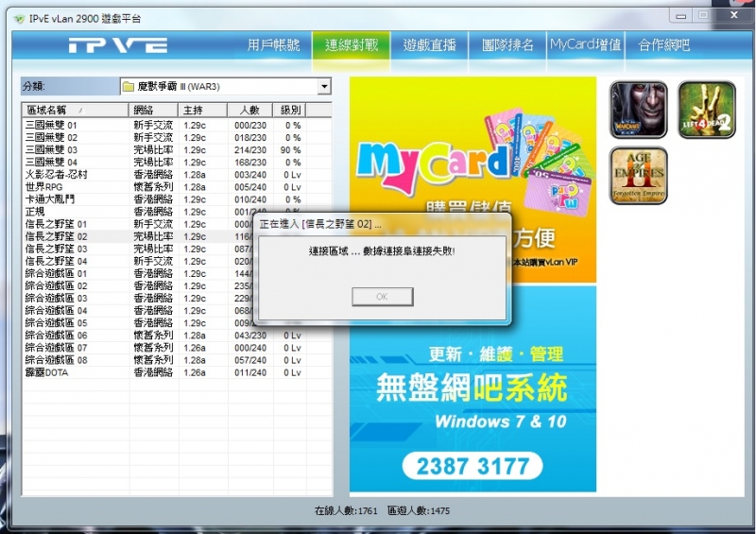This screenshot has width=756, height=534.
Task: Click the folder icon in category dropdown
Action: click(128, 87)
